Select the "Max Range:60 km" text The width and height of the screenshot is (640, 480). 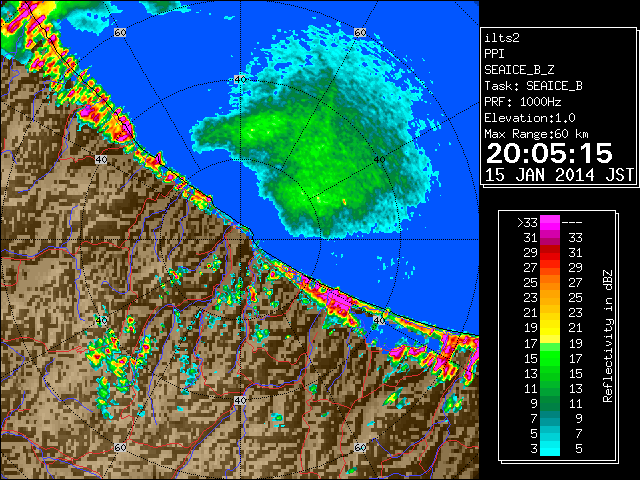(536, 134)
